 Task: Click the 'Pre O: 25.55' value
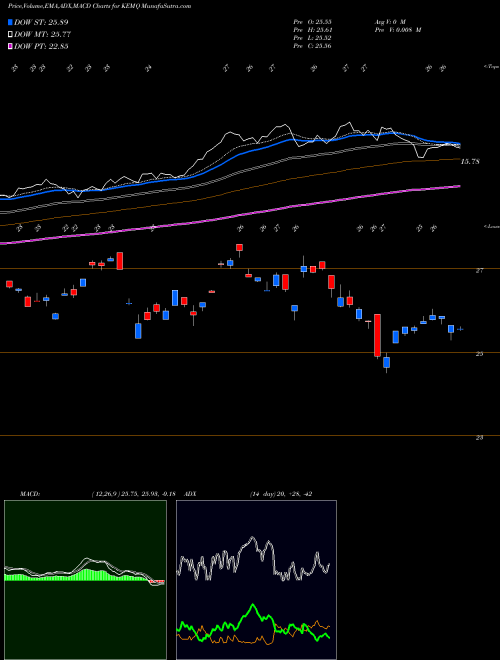pos(312,21)
